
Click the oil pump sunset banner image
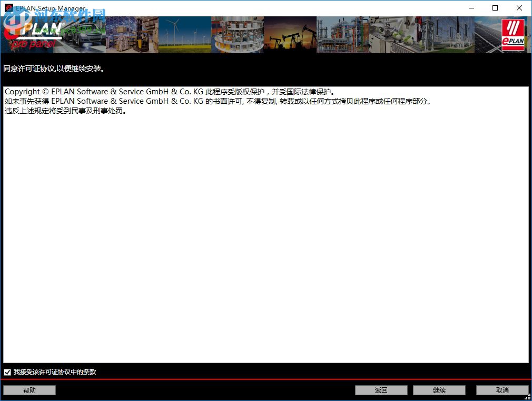coord(290,35)
